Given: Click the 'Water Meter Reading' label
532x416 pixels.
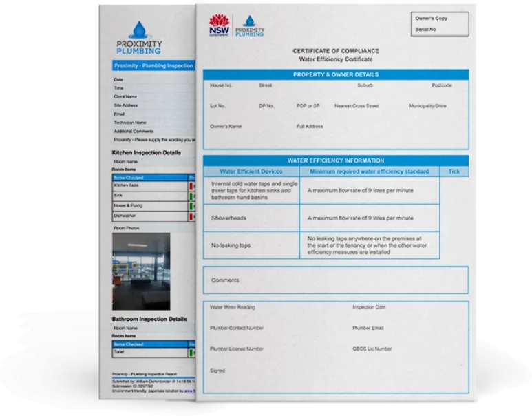Looking at the screenshot, I should coord(232,307).
